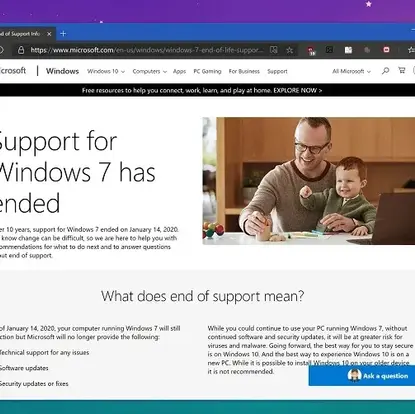This screenshot has width=415, height=414.
Task: Open the Support menu item
Action: click(x=277, y=71)
